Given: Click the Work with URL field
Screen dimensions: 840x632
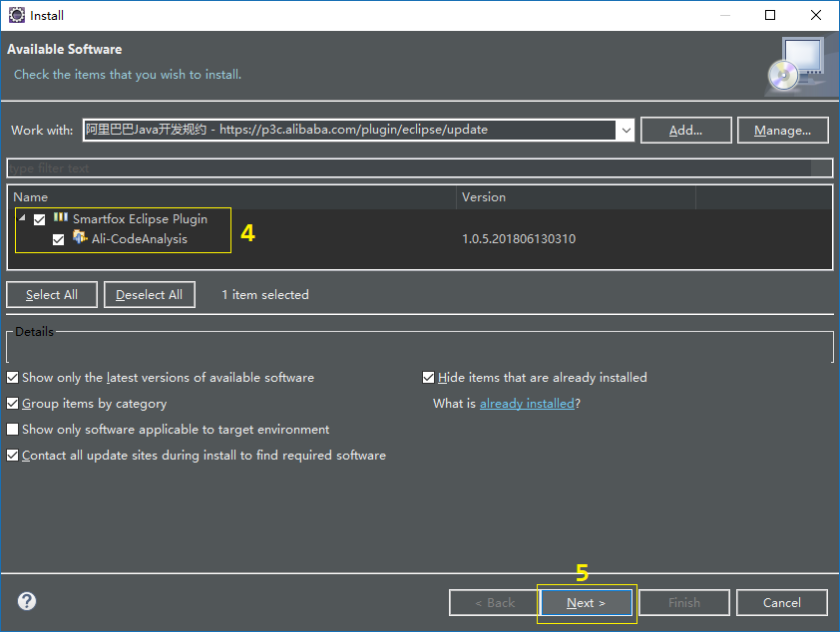Looking at the screenshot, I should [349, 130].
